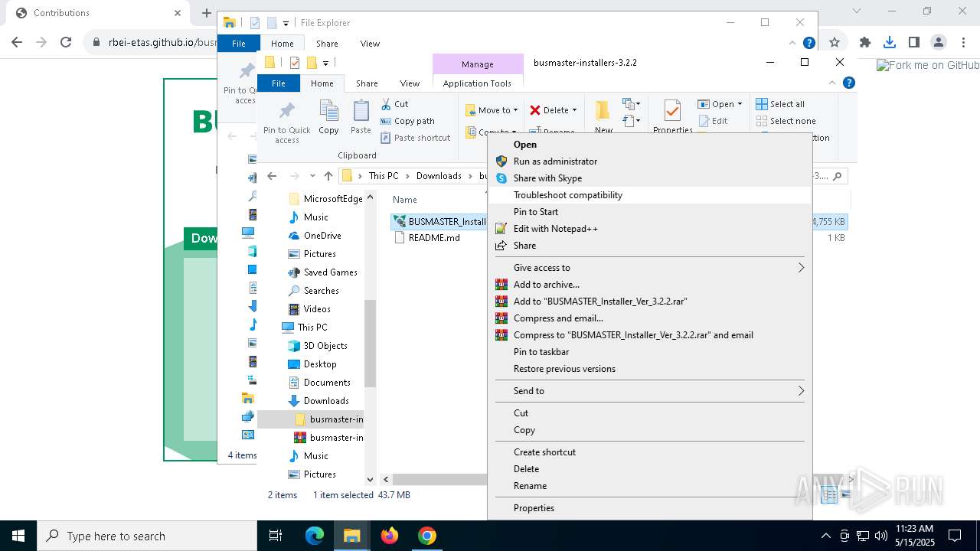Open Chrome profile avatar icon

tap(939, 43)
